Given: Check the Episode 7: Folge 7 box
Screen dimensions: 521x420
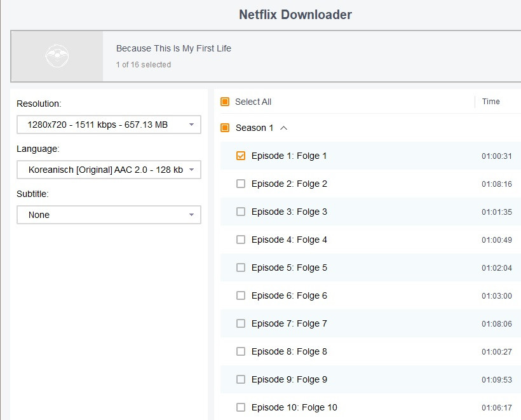Looking at the screenshot, I should click(x=241, y=323).
